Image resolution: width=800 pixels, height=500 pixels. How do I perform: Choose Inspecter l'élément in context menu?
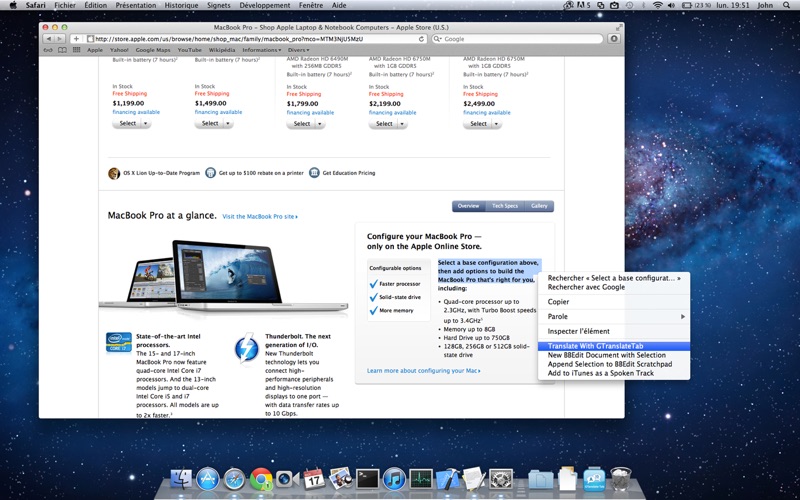[614, 332]
